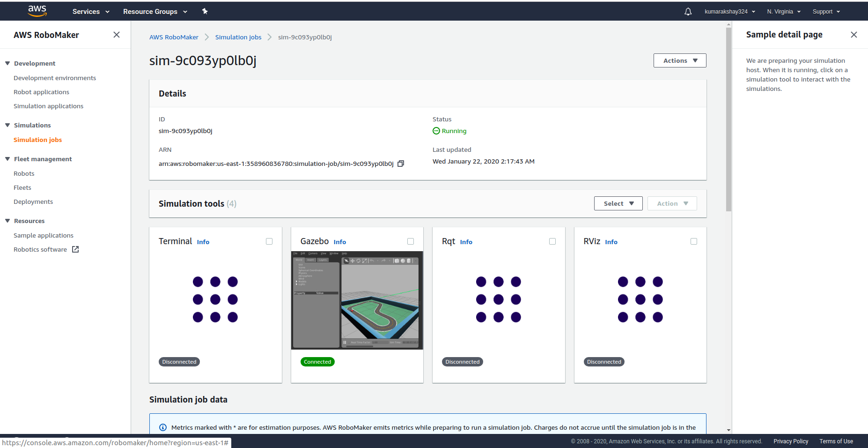Viewport: 868px width, 448px height.
Task: Go to Simulation jobs breadcrumb link
Action: click(x=238, y=37)
